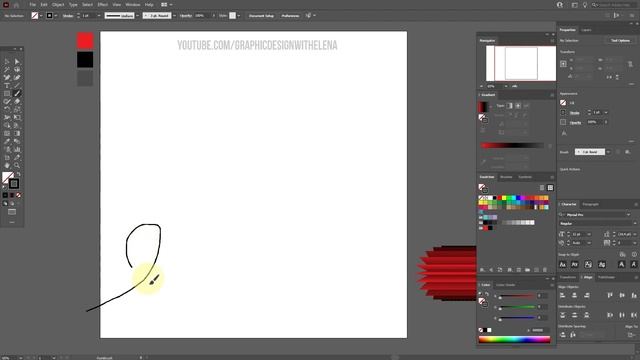
Task: Click the toolbar Stroke box
Action: tap(14, 184)
